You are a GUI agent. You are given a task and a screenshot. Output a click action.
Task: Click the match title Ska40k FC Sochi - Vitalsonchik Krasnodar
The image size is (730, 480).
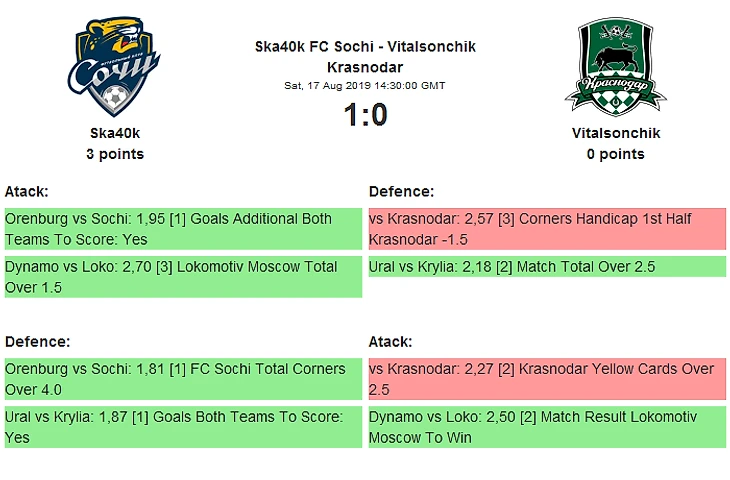click(365, 57)
